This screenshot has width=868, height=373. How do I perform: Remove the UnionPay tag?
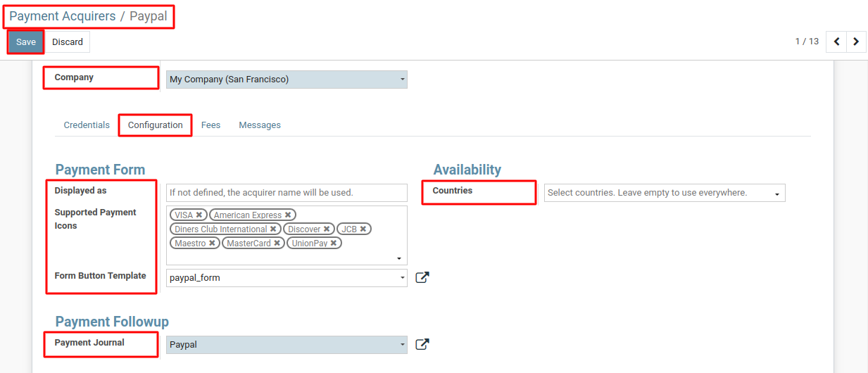click(334, 244)
